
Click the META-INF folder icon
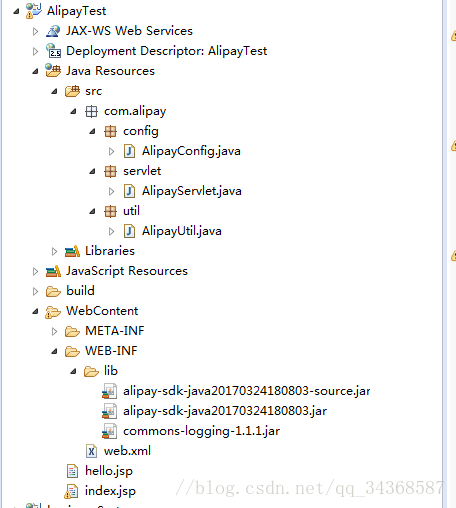(x=72, y=331)
